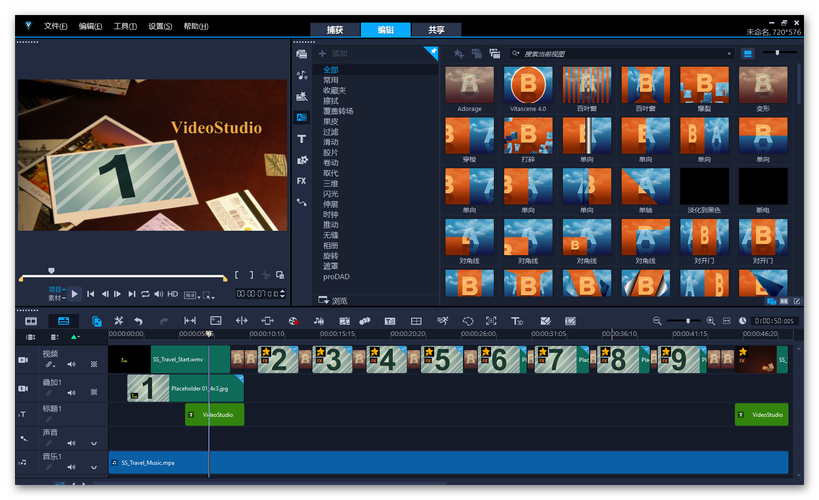The image size is (819, 500).
Task: Mute the 视频 track audio
Action: [72, 364]
